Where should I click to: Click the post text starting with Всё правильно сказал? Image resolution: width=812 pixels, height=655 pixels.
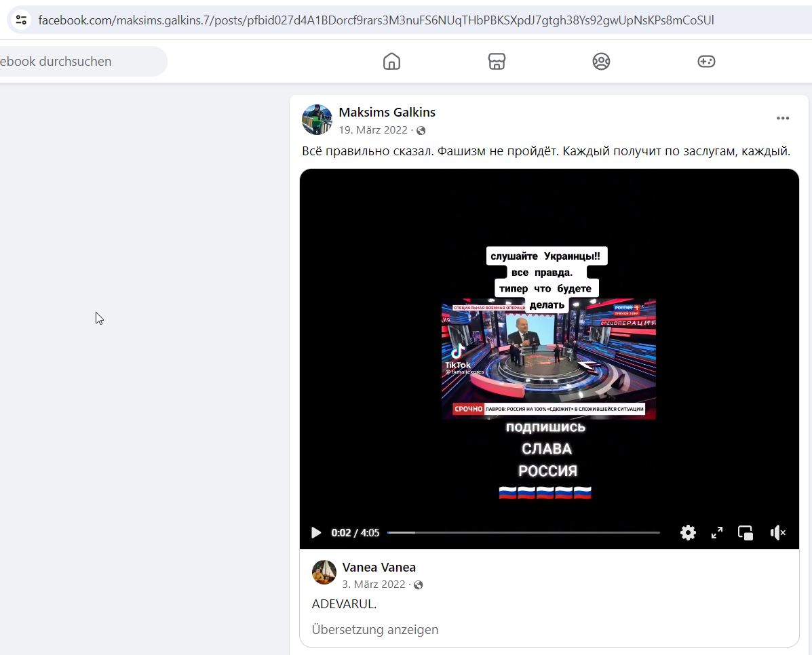point(546,151)
